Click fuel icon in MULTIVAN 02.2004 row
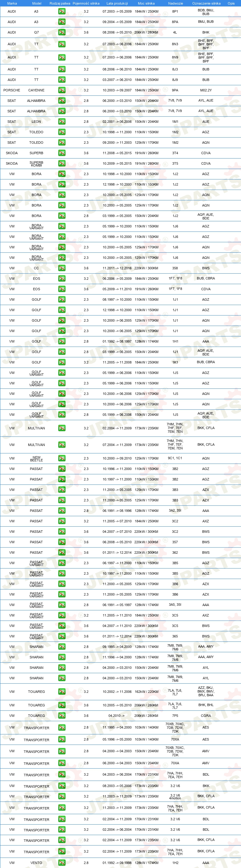Image resolution: width=241 pixels, height=868 pixels. (x=62, y=428)
